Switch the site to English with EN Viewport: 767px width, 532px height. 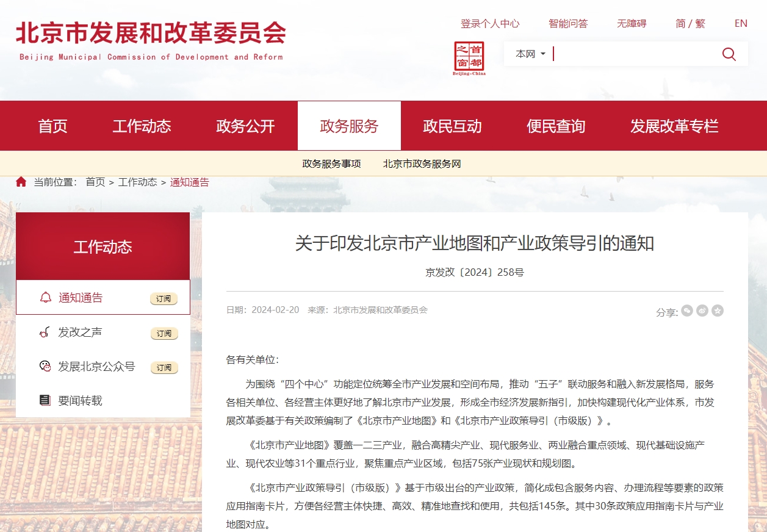[x=740, y=23]
